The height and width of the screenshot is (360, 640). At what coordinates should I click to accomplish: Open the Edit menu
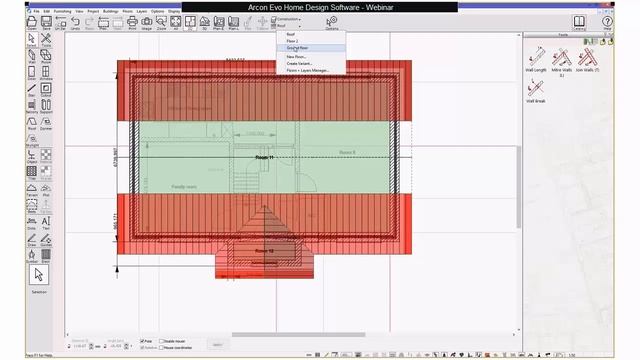pos(47,11)
